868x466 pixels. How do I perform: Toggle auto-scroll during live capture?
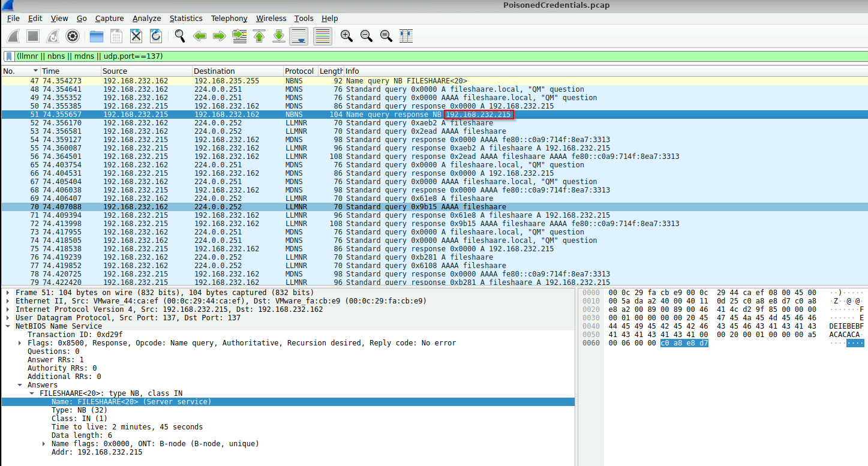[299, 37]
